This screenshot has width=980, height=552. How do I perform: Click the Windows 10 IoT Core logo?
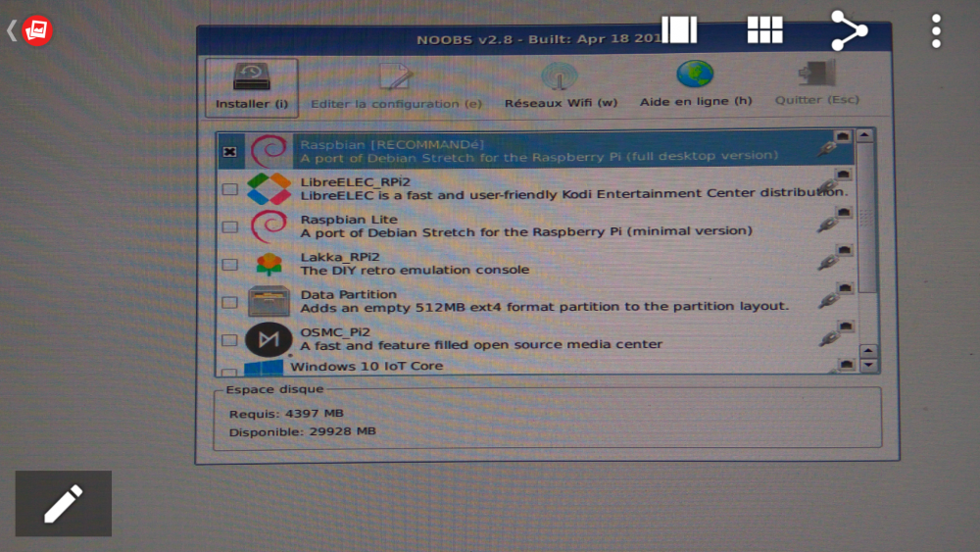click(263, 369)
